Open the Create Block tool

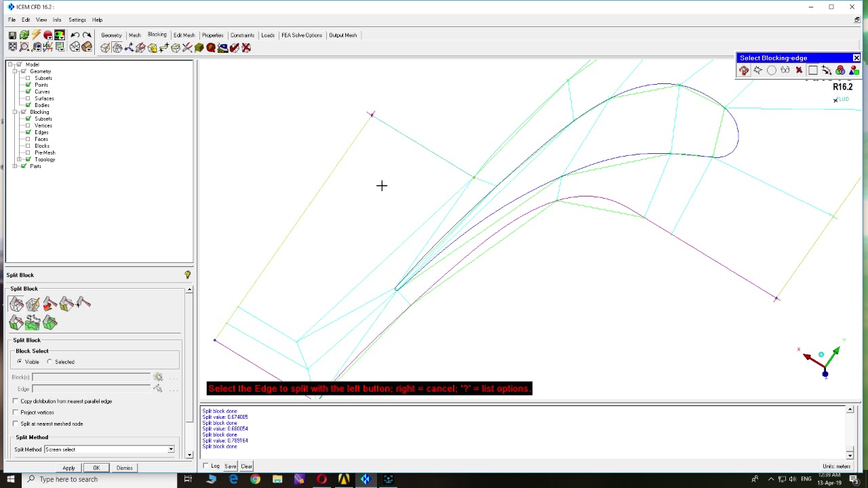coord(105,47)
